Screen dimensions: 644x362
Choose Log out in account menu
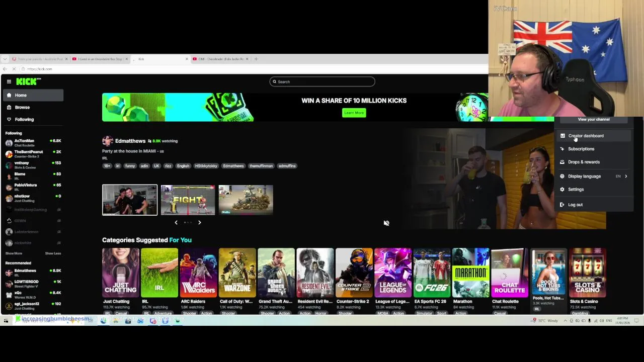(x=594, y=205)
